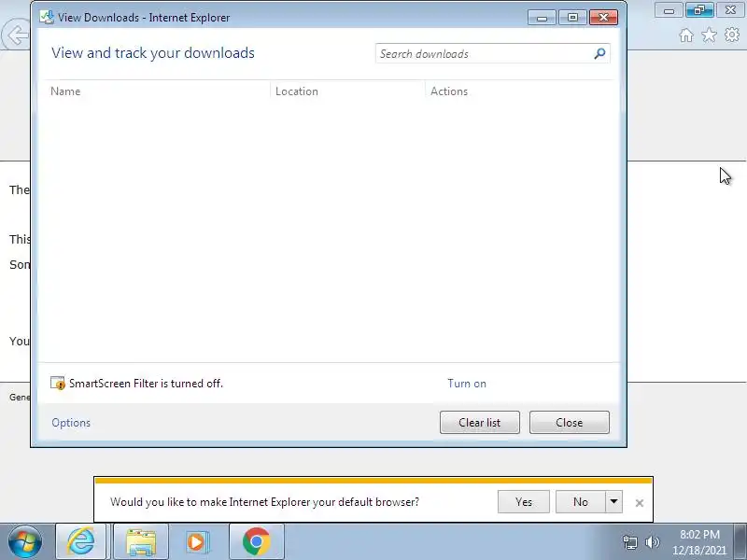This screenshot has width=747, height=560.
Task: Open the download Options link
Action: 71,423
